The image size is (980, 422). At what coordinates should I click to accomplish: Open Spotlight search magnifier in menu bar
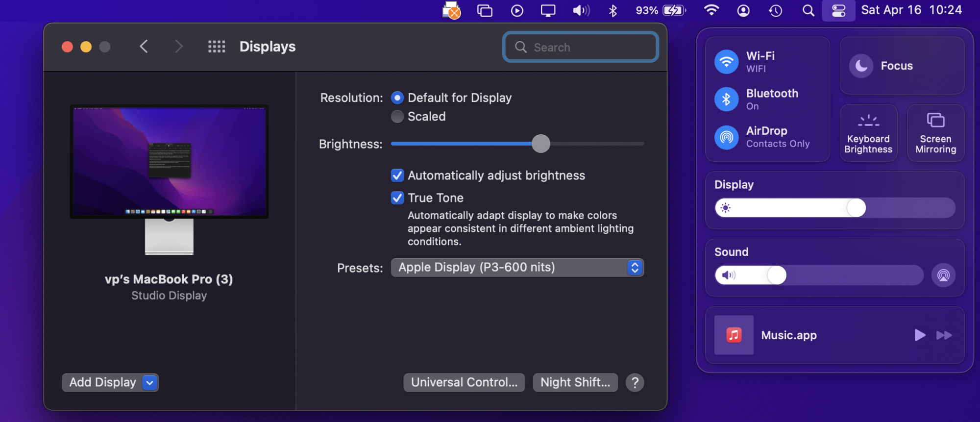click(x=808, y=10)
